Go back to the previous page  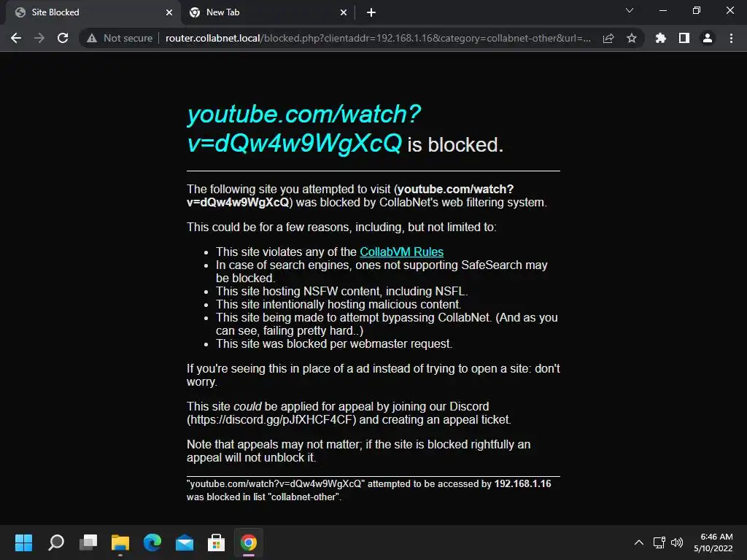pos(16,38)
